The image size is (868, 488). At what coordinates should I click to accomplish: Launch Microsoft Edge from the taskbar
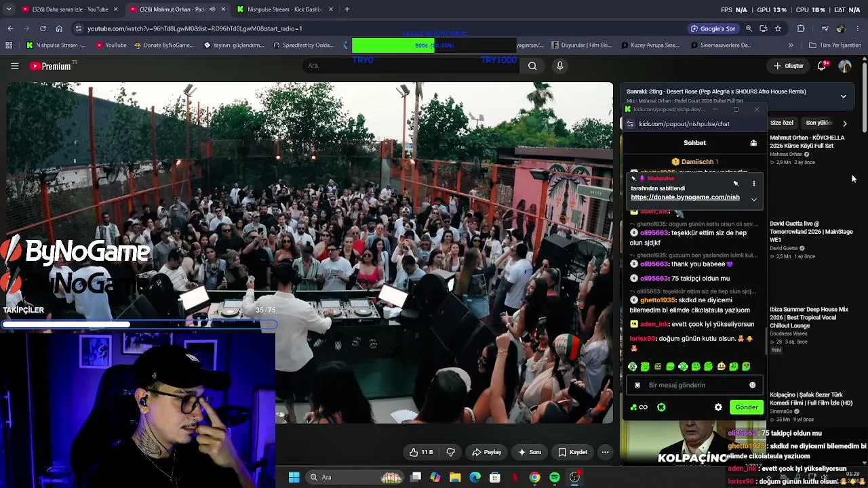click(475, 477)
